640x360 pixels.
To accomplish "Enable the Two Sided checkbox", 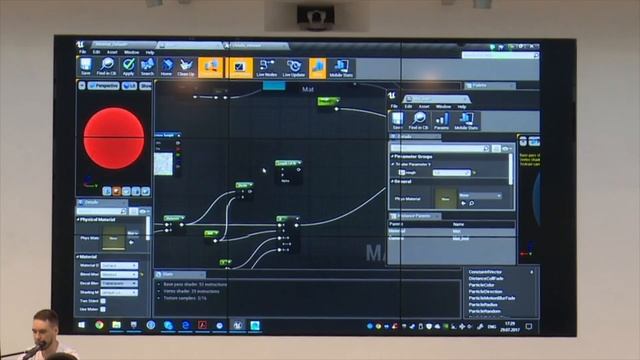I will [x=103, y=301].
